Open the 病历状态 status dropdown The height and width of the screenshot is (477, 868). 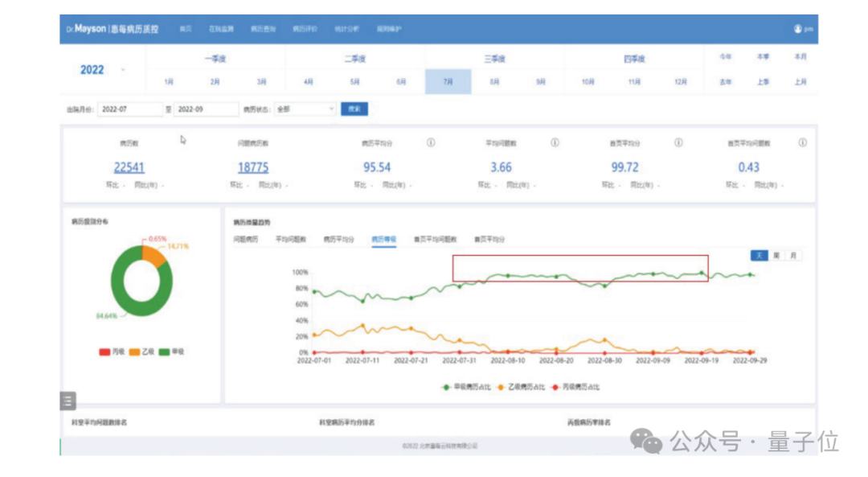305,109
